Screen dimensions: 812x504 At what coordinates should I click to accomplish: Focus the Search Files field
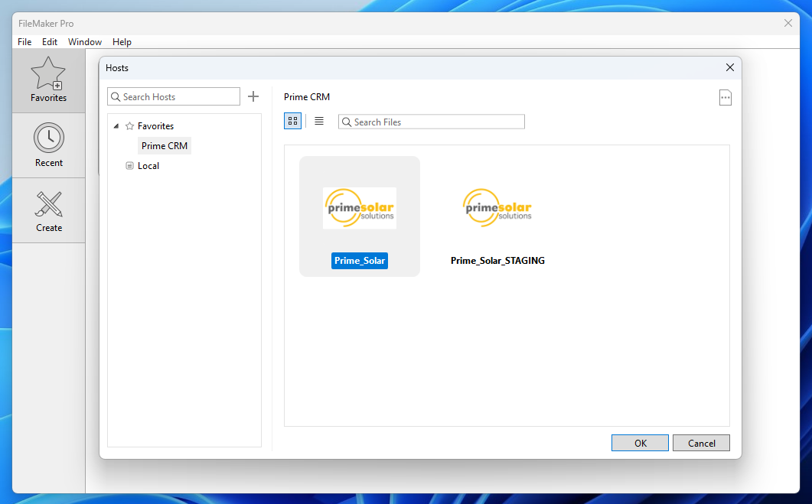pyautogui.click(x=432, y=122)
